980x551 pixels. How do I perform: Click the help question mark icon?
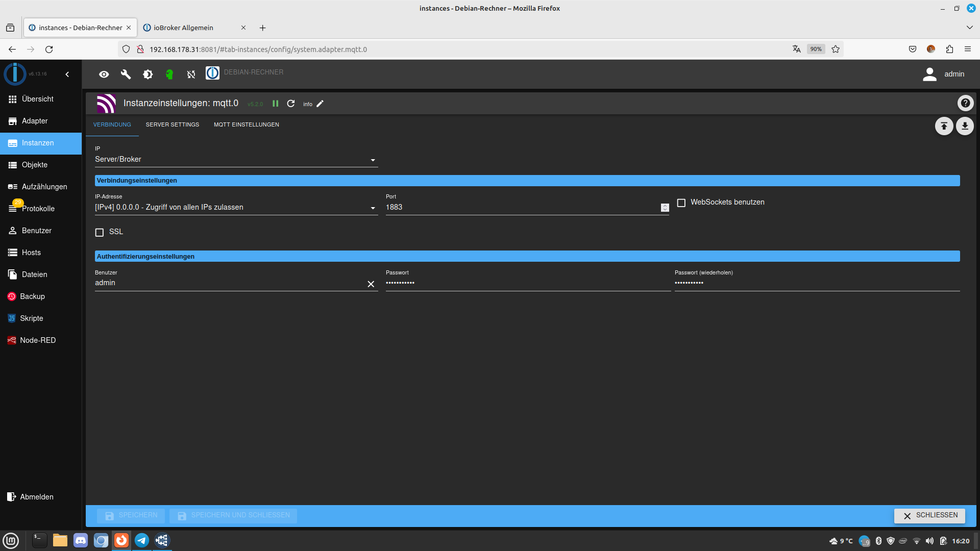point(965,104)
